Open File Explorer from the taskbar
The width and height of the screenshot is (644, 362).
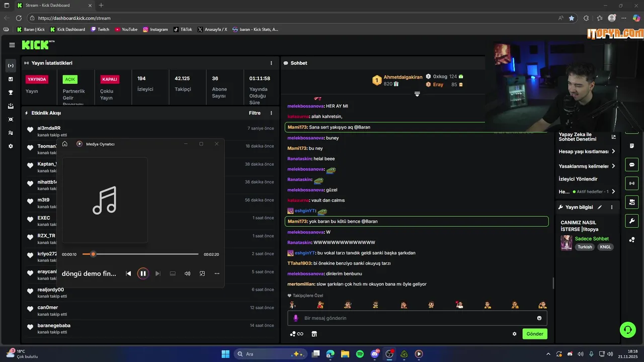tap(345, 354)
